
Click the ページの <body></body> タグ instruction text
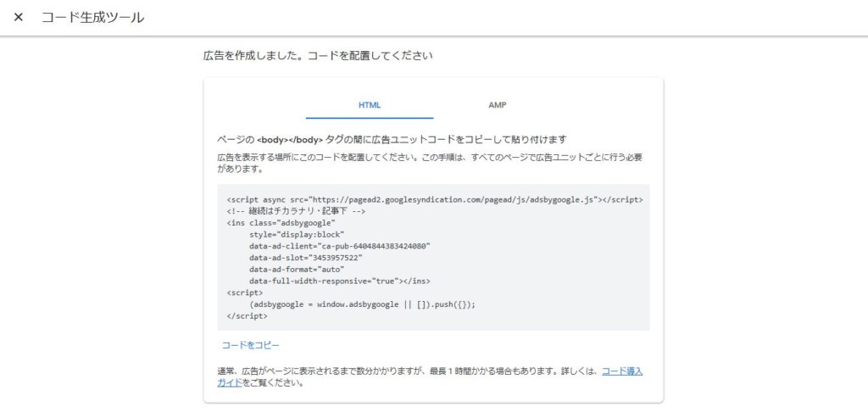(392, 139)
